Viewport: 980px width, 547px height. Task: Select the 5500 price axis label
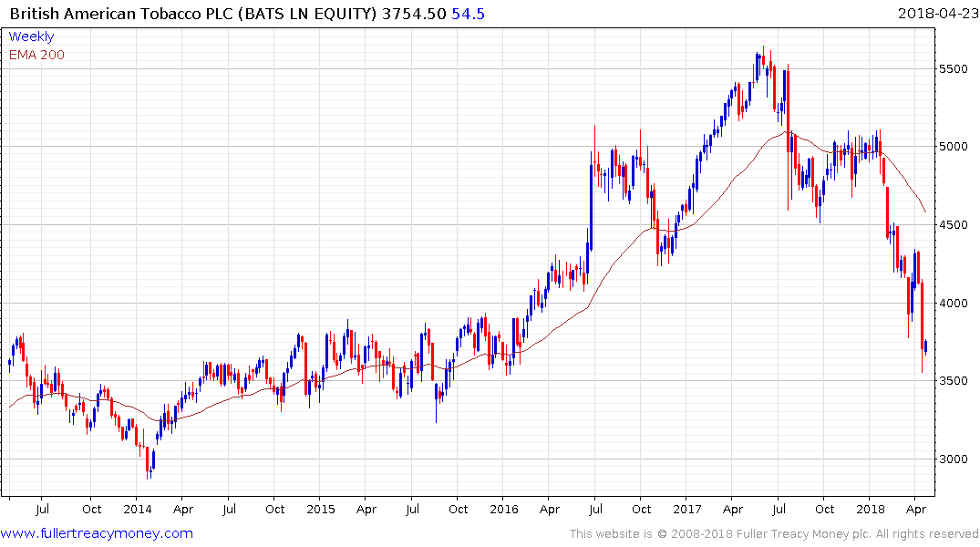click(954, 68)
